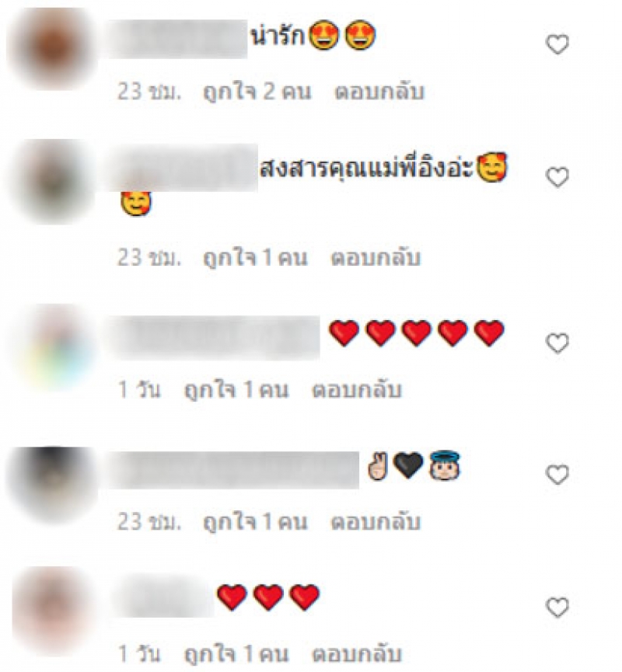View likes on สงสารคุณแม่พี่อิงอ่ะ comment
Viewport: 622px width, 672px height.
coord(255,258)
